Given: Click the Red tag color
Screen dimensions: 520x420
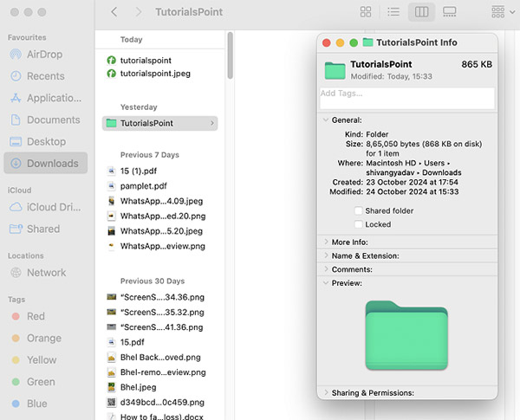Looking at the screenshot, I should click(36, 316).
